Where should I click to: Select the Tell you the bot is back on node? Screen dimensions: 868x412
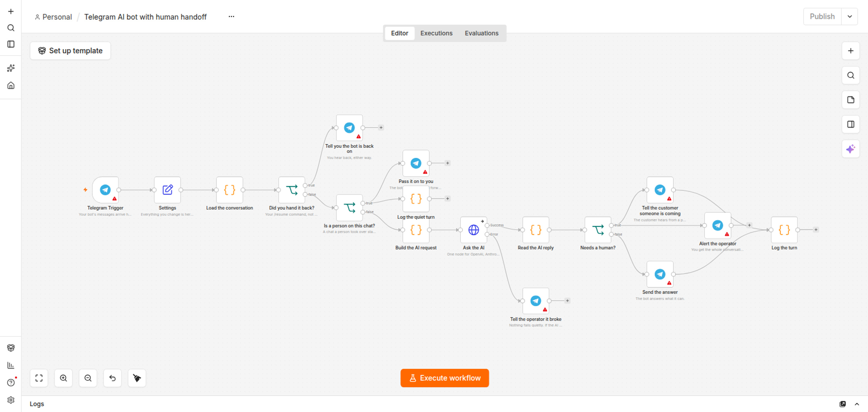tap(349, 128)
